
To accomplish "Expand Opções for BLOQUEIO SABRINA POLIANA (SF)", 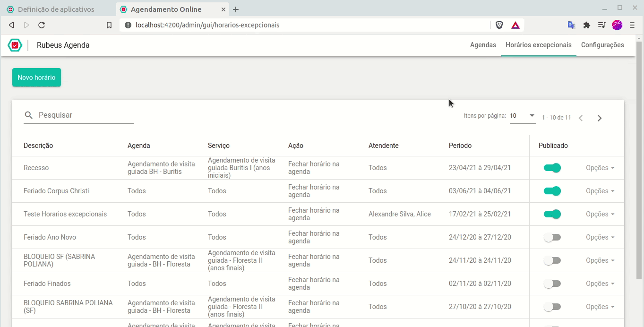I will click(x=600, y=307).
